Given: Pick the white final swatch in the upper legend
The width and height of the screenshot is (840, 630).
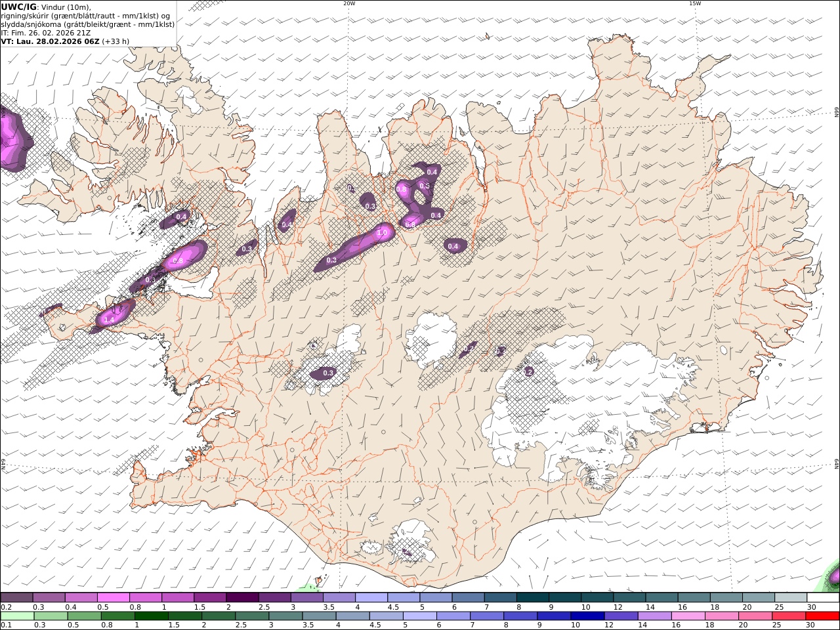Looking at the screenshot, I should (822, 598).
